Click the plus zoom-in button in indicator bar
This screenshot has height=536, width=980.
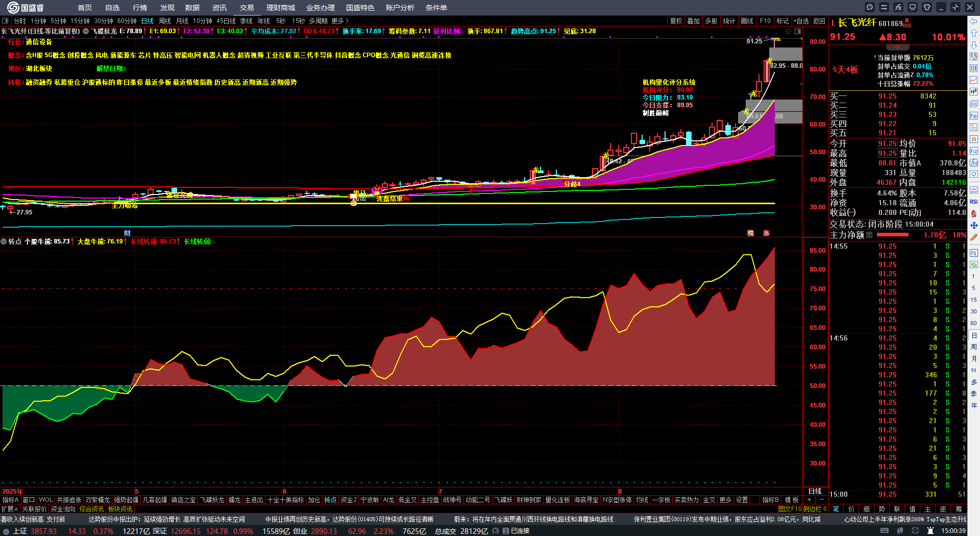coord(809,500)
